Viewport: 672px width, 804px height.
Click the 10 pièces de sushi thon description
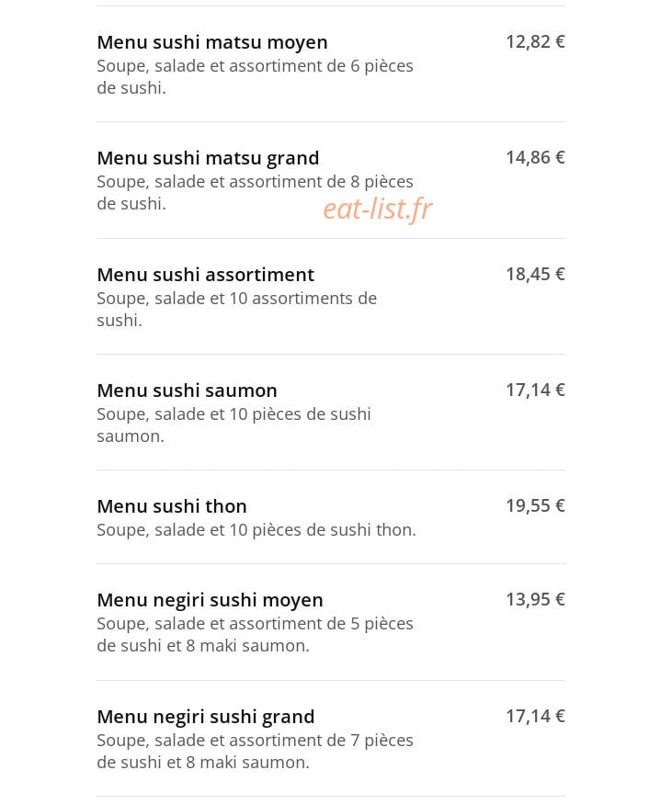tap(256, 529)
